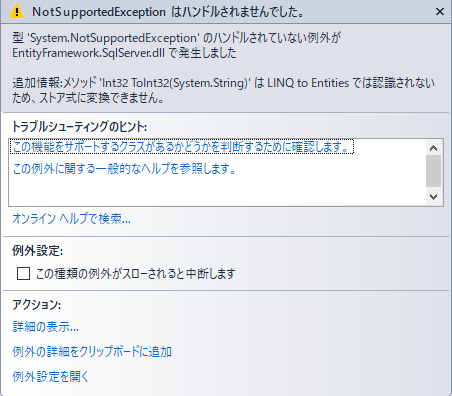The width and height of the screenshot is (452, 396).
Task: Toggle break when this exception is thrown
Action: click(x=23, y=274)
